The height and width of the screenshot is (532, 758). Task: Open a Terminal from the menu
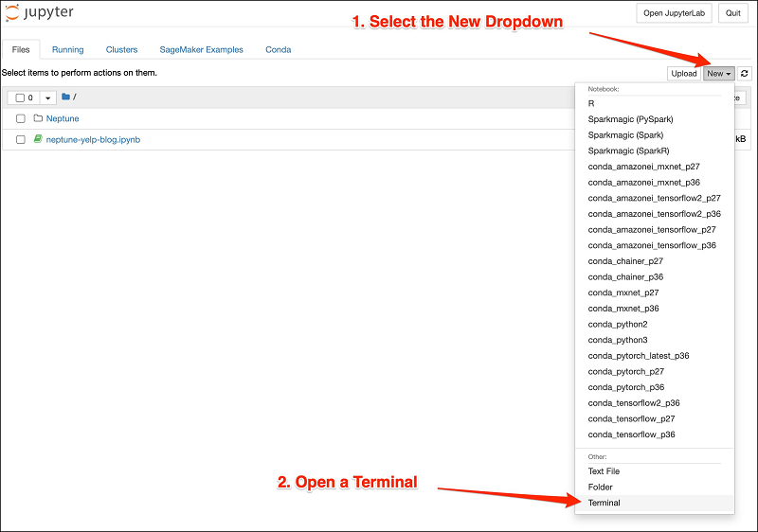coord(655,503)
